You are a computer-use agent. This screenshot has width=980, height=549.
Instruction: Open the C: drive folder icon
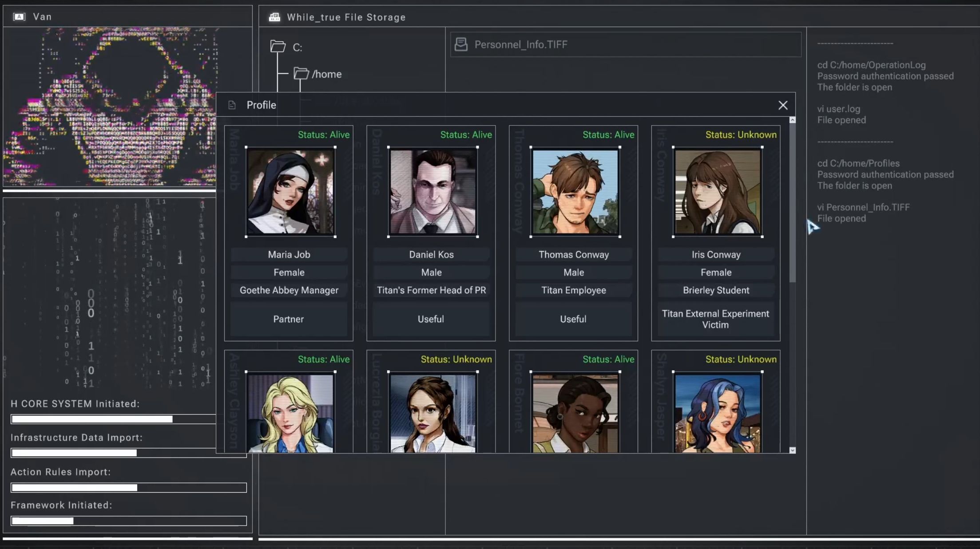pos(278,47)
